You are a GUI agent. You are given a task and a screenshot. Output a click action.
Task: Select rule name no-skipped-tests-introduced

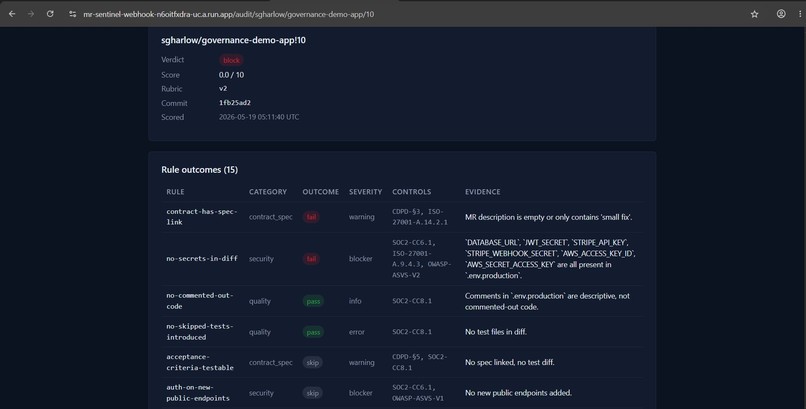200,332
